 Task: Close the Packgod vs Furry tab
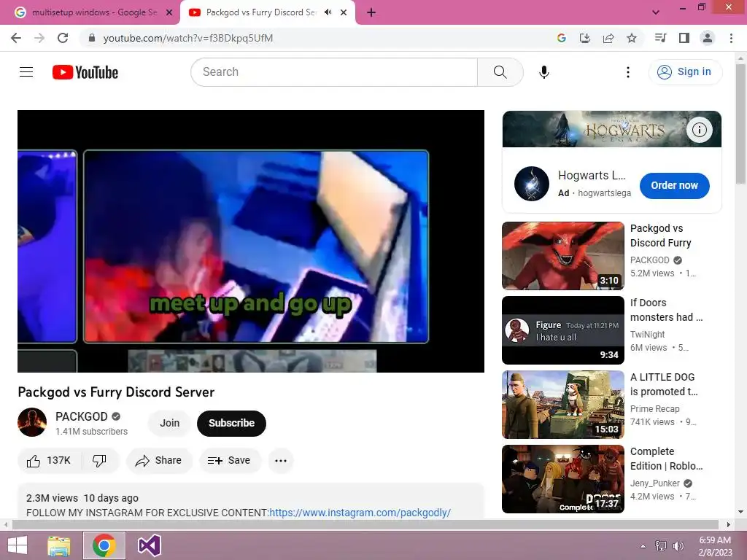[x=344, y=13]
